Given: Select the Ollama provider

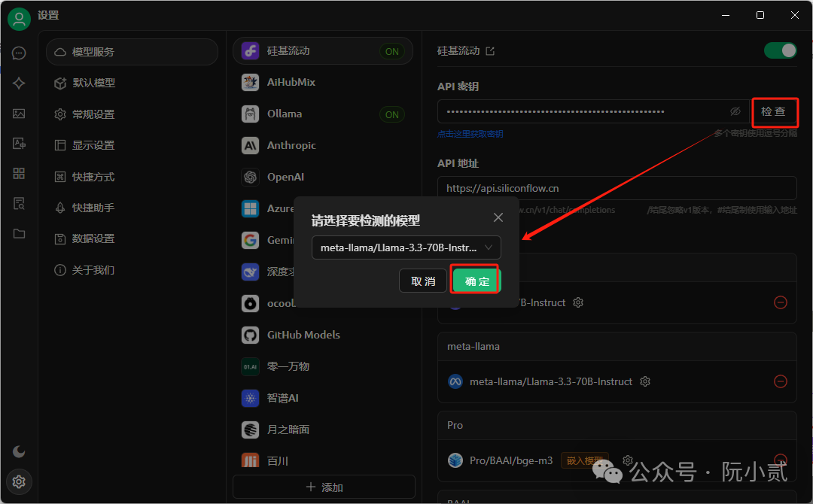Looking at the screenshot, I should 323,114.
